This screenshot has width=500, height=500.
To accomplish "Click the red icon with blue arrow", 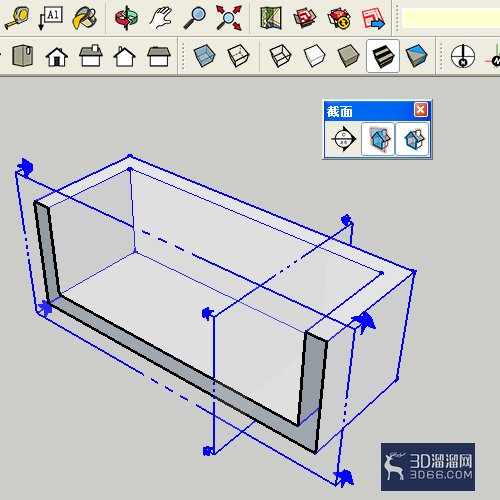I will (x=373, y=18).
